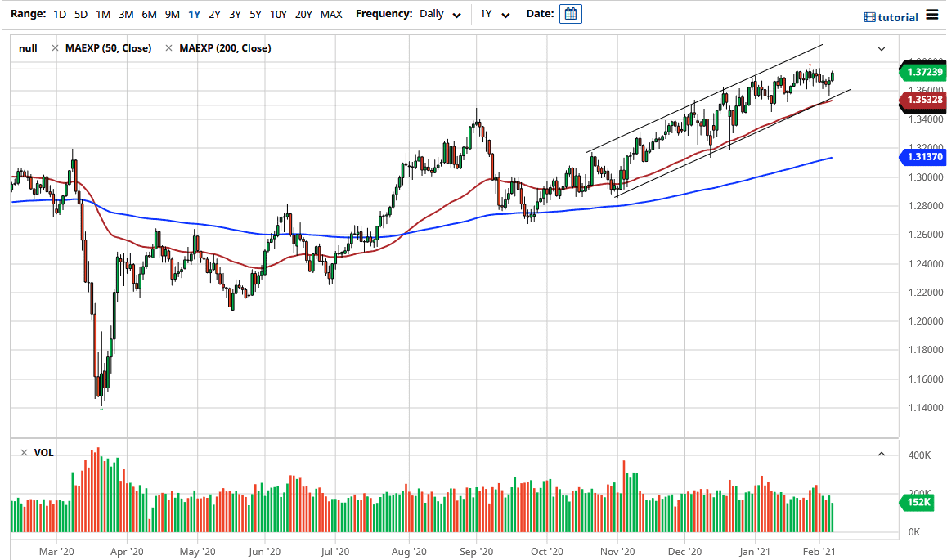Click the Nov '20 axis label
The width and height of the screenshot is (947, 560).
[617, 552]
